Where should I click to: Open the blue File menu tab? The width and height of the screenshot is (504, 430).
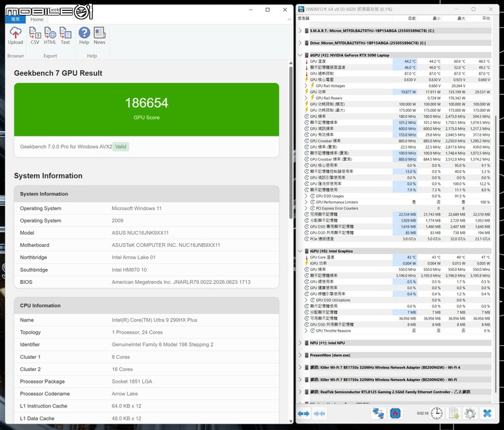16,19
